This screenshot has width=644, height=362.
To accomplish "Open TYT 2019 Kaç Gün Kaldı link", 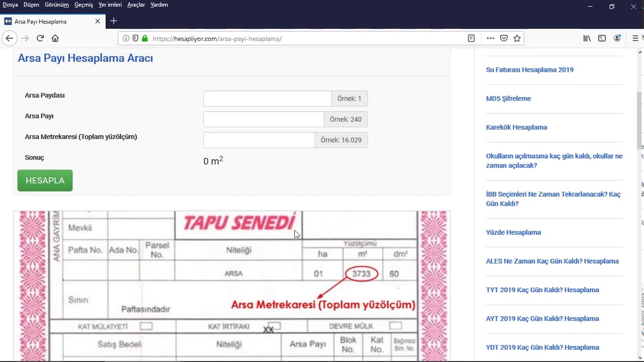I will [542, 290].
